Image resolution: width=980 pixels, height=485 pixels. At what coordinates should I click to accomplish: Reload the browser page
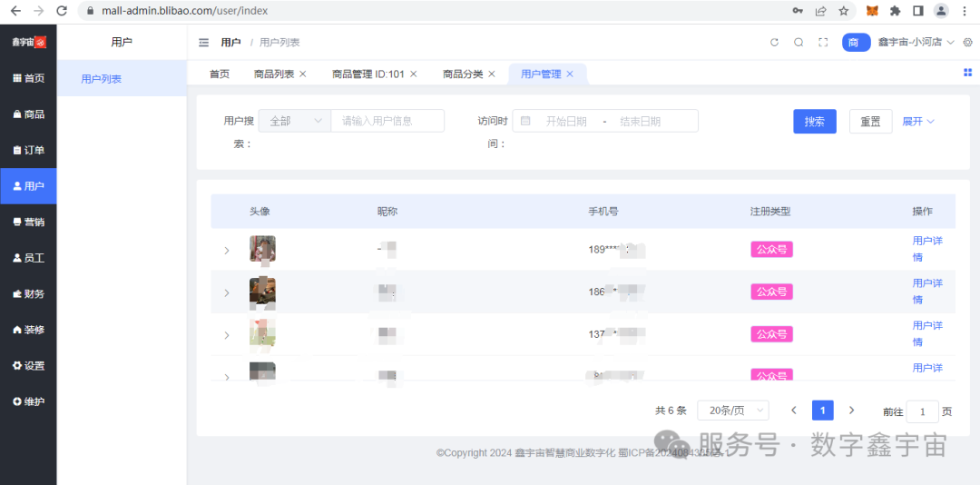pyautogui.click(x=62, y=11)
